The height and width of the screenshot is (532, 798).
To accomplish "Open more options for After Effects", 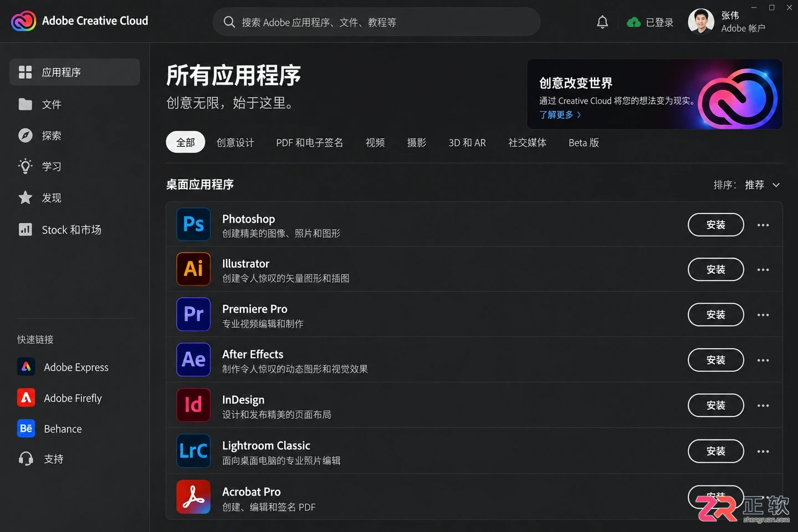I will pos(763,361).
